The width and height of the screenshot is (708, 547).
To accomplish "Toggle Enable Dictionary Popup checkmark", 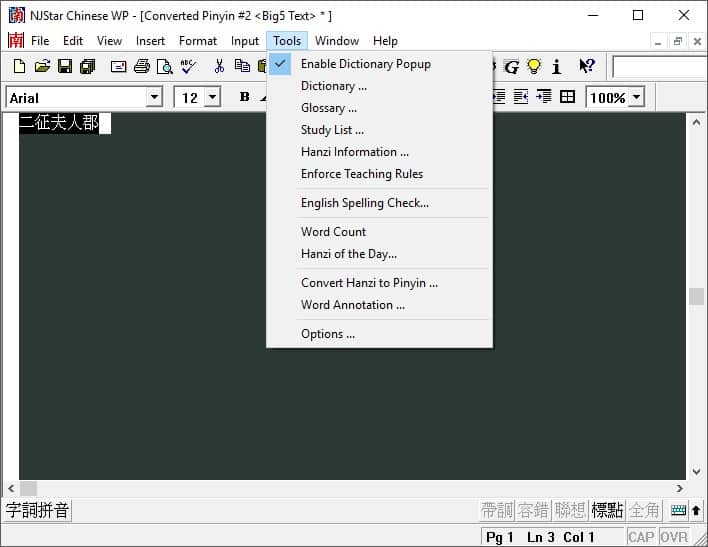I will [x=280, y=64].
